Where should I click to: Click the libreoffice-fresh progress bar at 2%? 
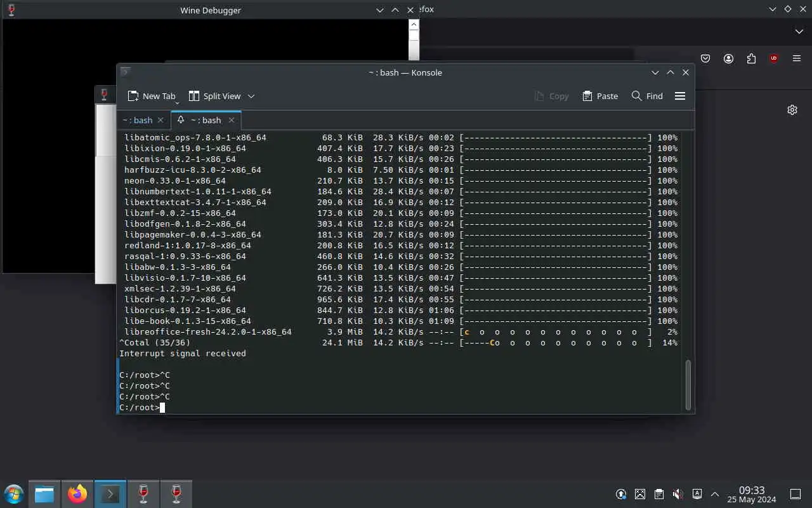(x=556, y=332)
